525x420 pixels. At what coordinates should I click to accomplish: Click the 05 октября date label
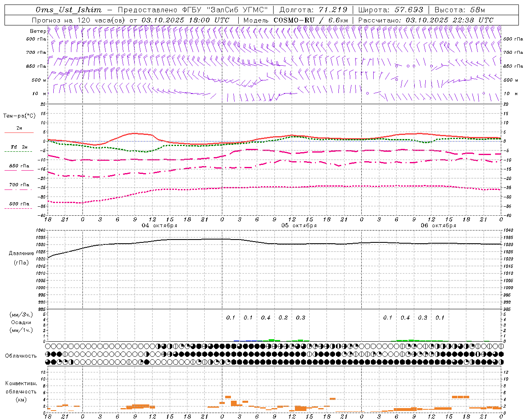[x=299, y=226]
